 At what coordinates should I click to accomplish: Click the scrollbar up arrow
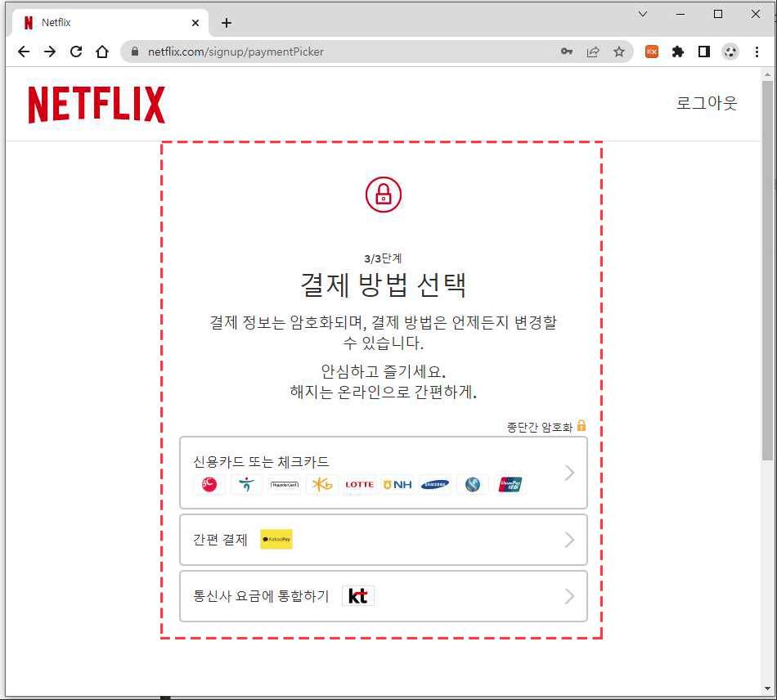pyautogui.click(x=767, y=74)
